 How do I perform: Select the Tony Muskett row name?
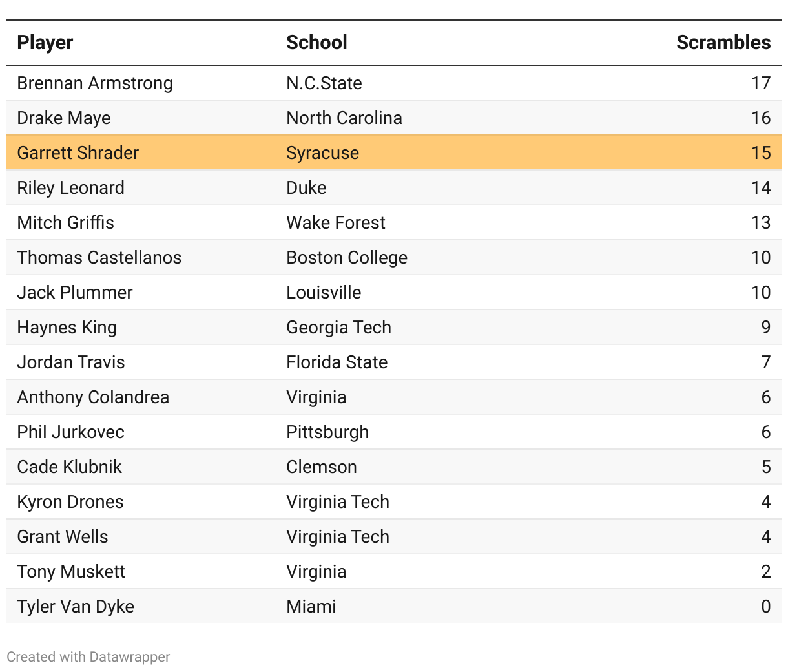click(72, 572)
